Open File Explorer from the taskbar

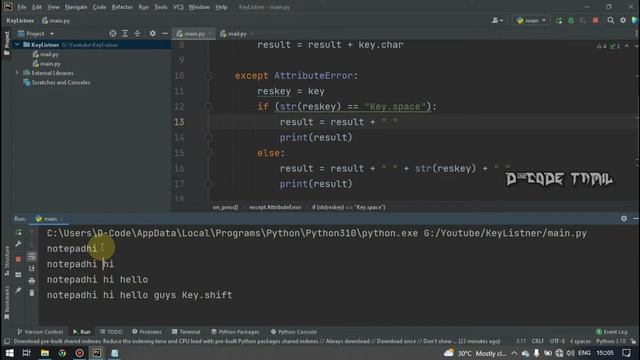pyautogui.click(x=45, y=353)
